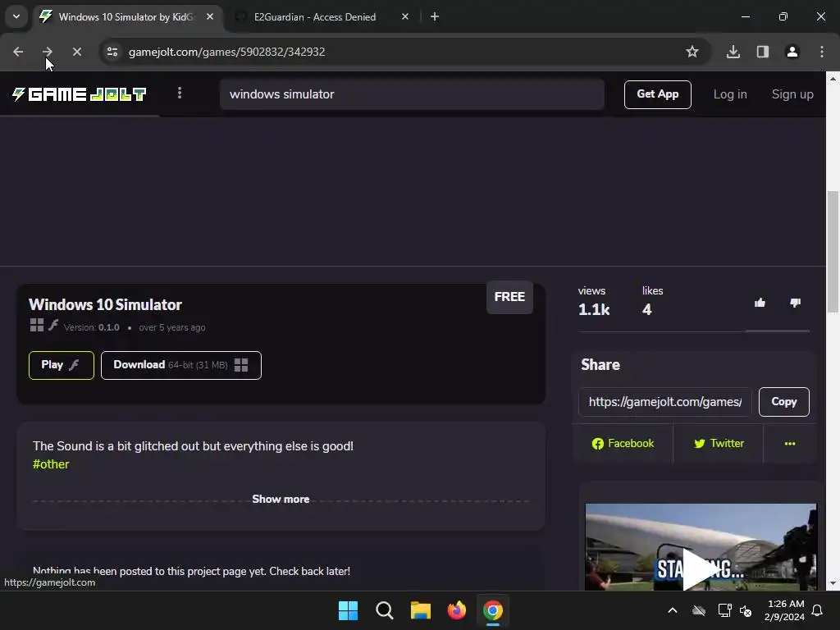
Task: Copy the share link
Action: click(783, 402)
